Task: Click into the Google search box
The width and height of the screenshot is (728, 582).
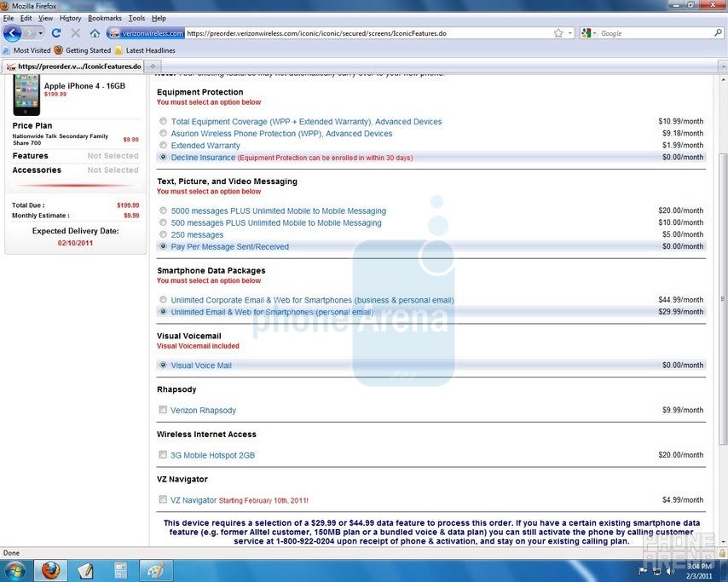Action: 655,33
